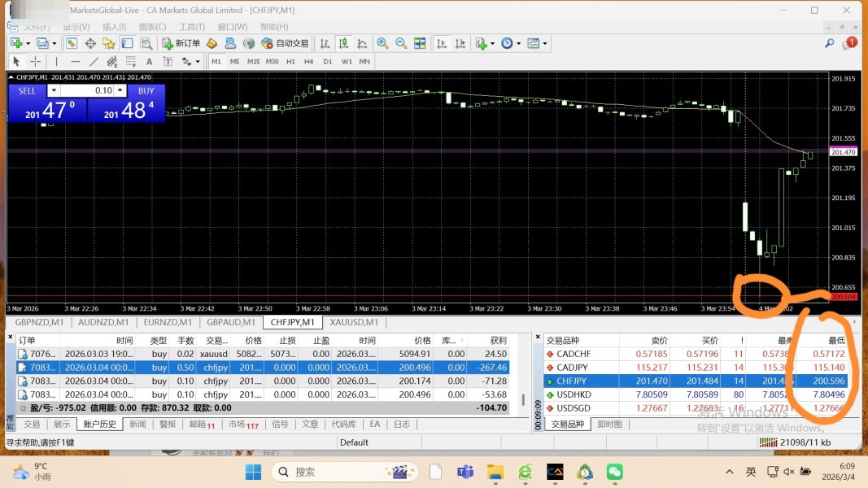
Task: Click the zoom out magnifier icon
Action: coord(401,43)
